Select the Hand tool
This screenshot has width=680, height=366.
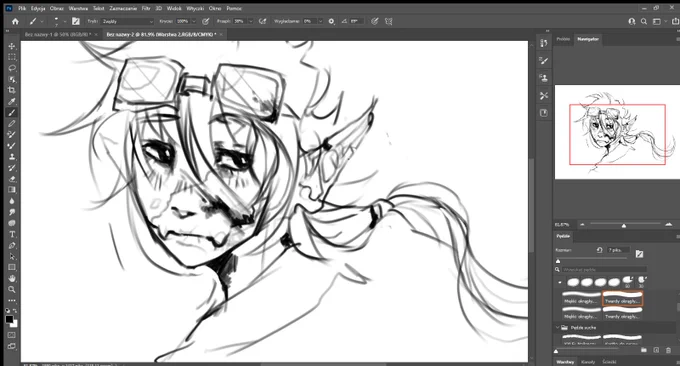pyautogui.click(x=12, y=278)
